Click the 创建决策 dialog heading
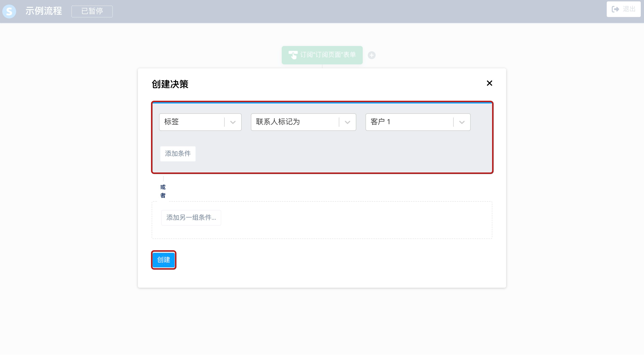 (170, 84)
